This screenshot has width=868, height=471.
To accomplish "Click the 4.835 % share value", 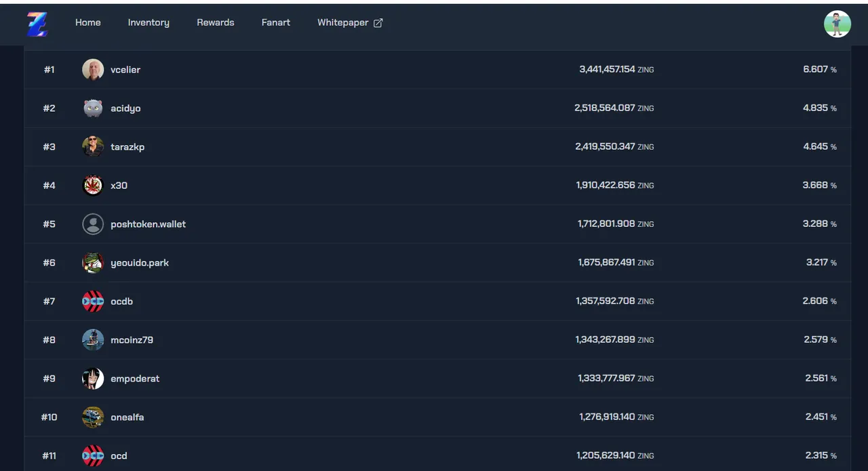I will (x=820, y=108).
